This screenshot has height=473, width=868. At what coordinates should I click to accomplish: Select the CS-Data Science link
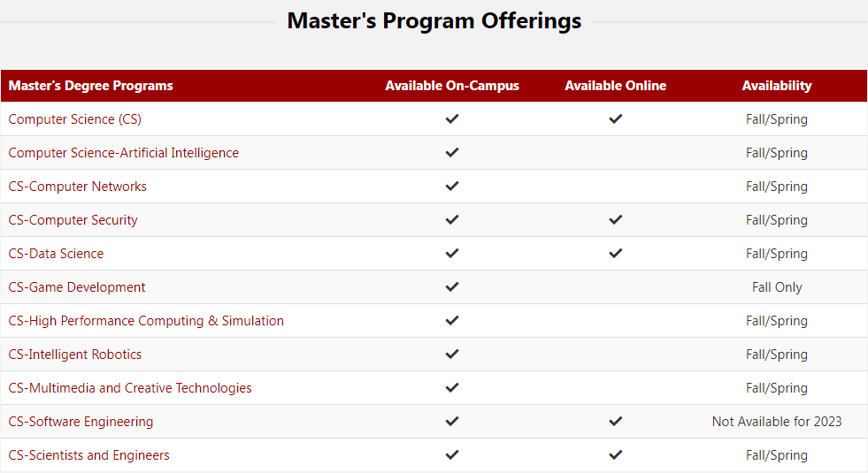coord(57,254)
